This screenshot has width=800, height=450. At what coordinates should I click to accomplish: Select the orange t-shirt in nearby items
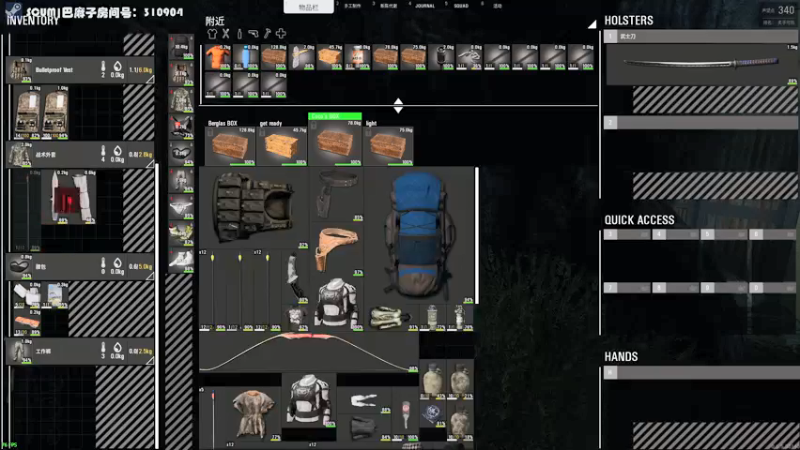click(217, 57)
